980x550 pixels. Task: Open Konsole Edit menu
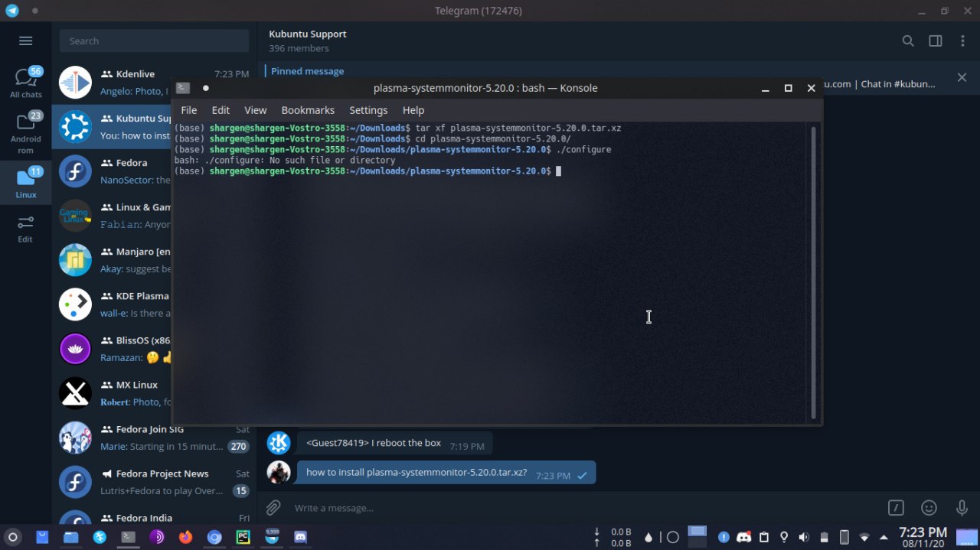[x=220, y=110]
